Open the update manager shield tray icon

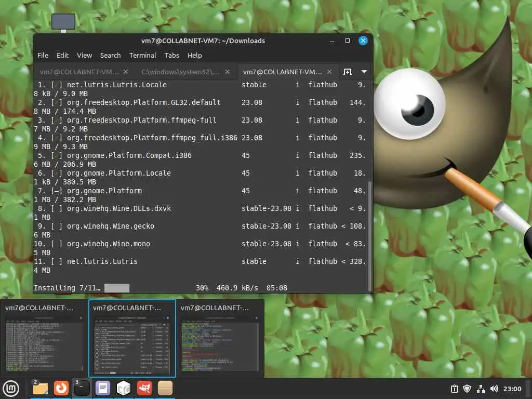pyautogui.click(x=467, y=389)
